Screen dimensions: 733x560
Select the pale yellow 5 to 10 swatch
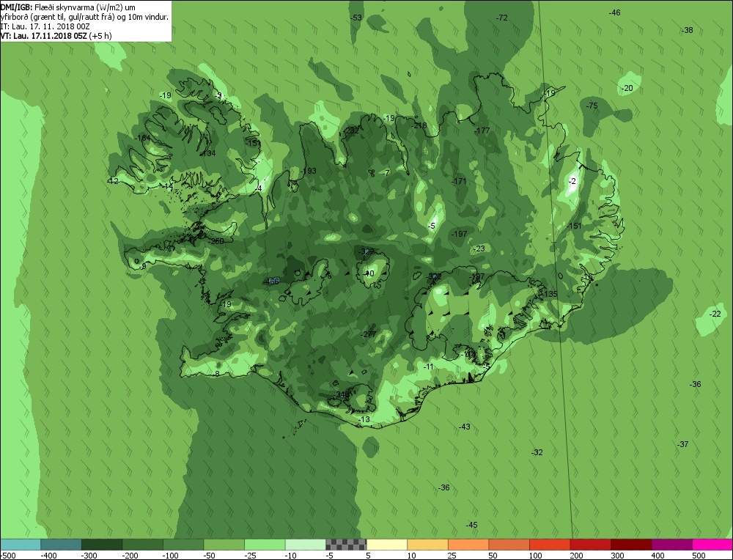click(386, 545)
